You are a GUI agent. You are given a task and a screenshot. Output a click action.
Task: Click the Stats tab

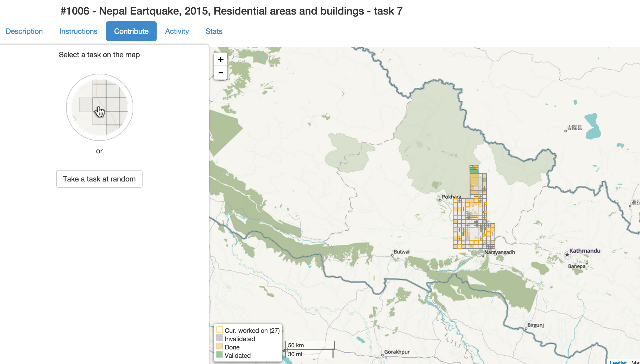pyautogui.click(x=214, y=31)
